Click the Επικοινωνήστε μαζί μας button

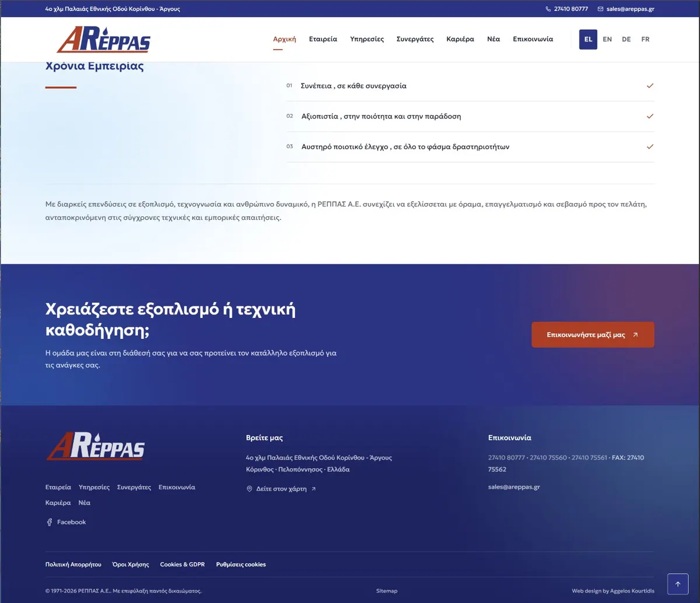pos(593,335)
